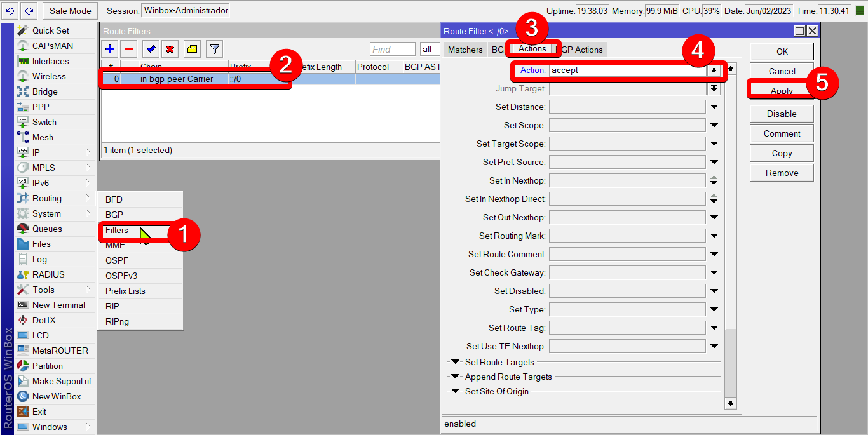
Task: Open Prefix Lists in Routing submenu
Action: pyautogui.click(x=125, y=291)
